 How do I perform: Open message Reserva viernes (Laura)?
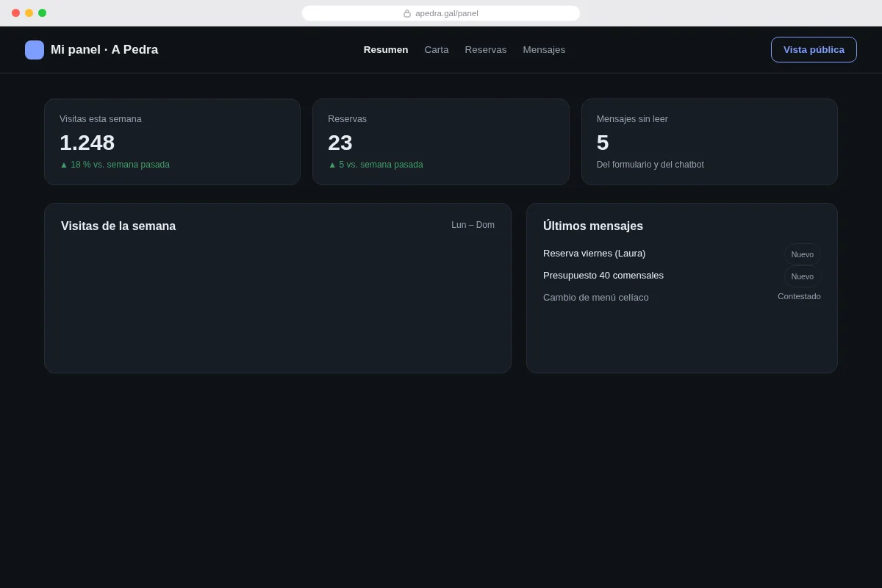594,254
